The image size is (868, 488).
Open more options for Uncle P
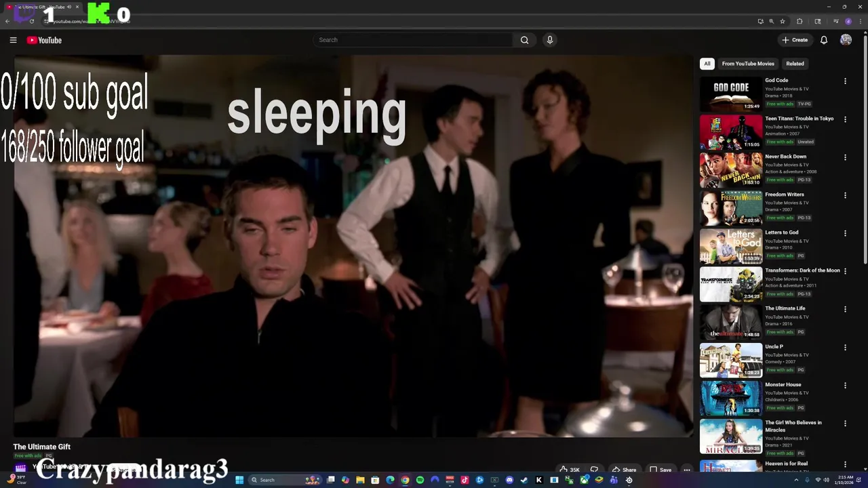pyautogui.click(x=845, y=347)
